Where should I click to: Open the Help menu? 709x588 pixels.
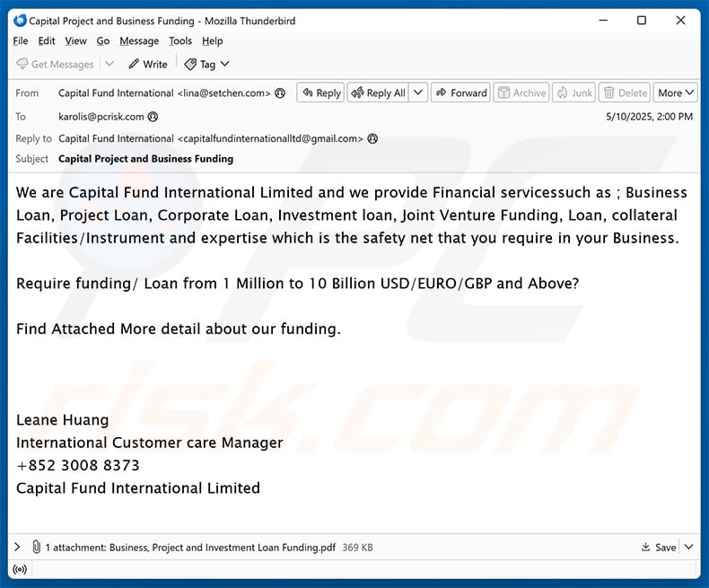(x=212, y=41)
